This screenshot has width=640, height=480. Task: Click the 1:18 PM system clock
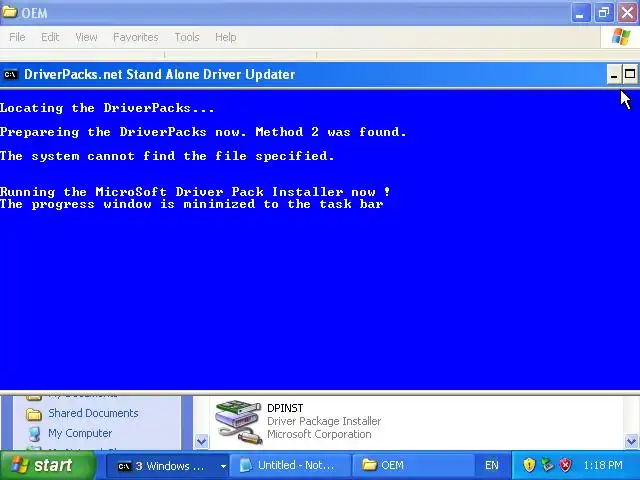[603, 465]
